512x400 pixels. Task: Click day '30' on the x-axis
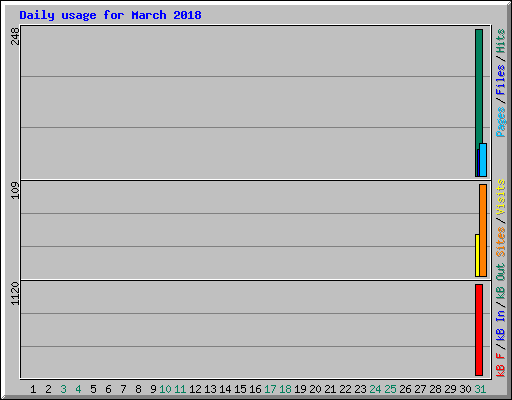465,389
